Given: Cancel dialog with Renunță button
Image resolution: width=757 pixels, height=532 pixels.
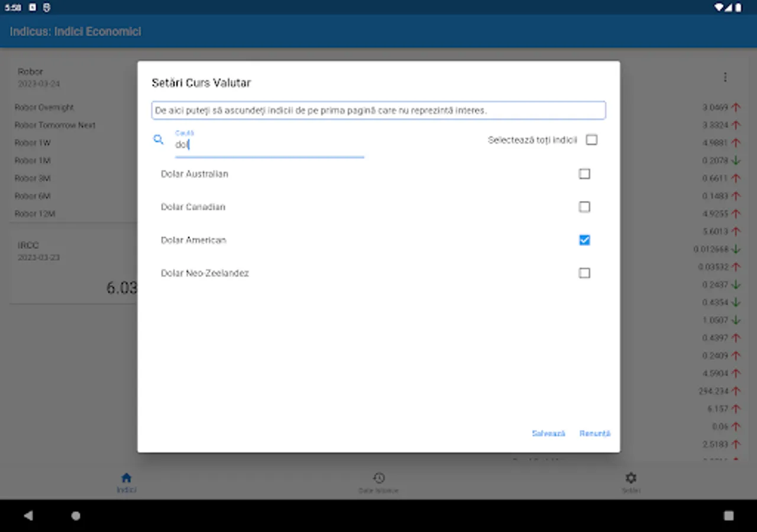Looking at the screenshot, I should [595, 433].
